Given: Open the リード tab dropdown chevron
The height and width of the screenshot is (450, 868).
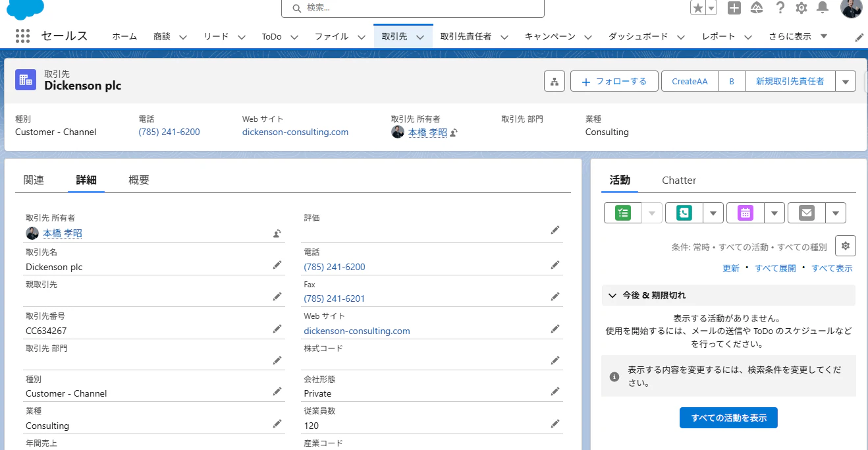Looking at the screenshot, I should coord(242,37).
